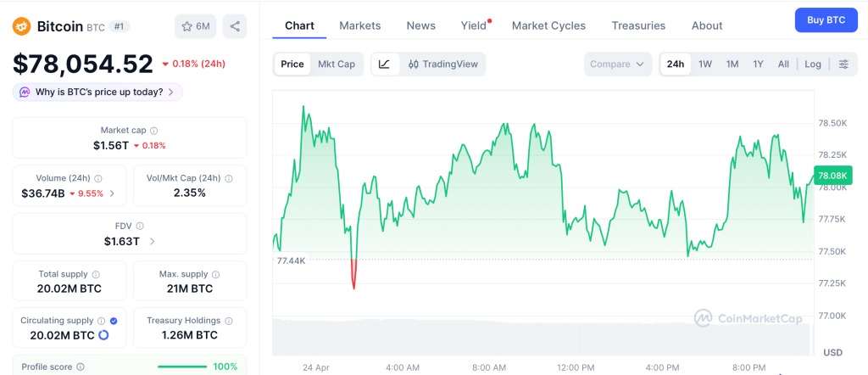Image resolution: width=868 pixels, height=375 pixels.
Task: Click the star watchlist 6M button
Action: pyautogui.click(x=195, y=26)
